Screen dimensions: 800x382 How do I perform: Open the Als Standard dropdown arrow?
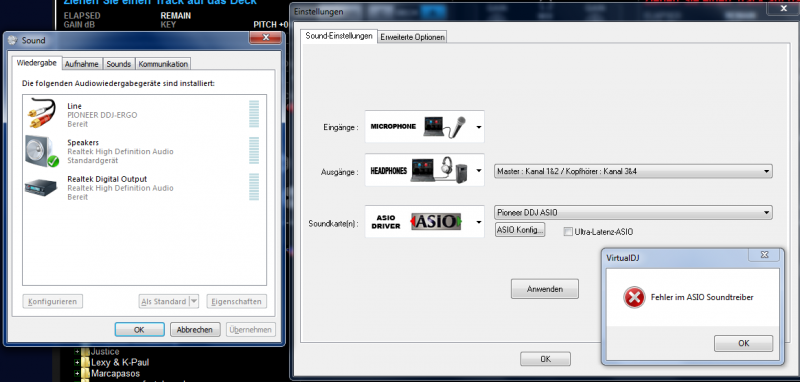click(x=193, y=301)
